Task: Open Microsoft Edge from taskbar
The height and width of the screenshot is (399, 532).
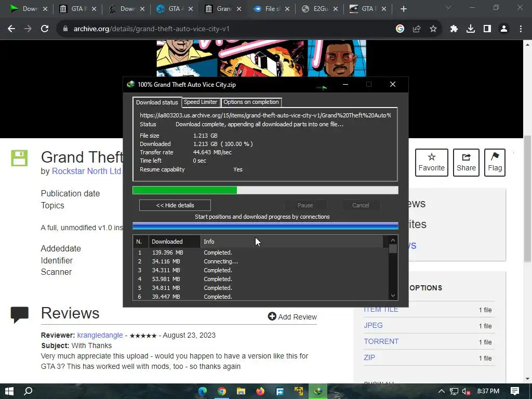Action: point(203,391)
